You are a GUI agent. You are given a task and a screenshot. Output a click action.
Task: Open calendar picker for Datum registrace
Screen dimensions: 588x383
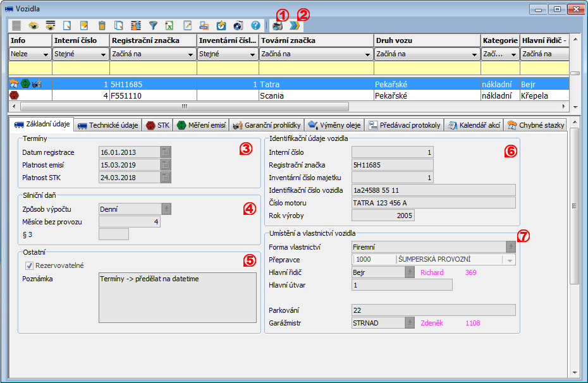click(x=166, y=152)
